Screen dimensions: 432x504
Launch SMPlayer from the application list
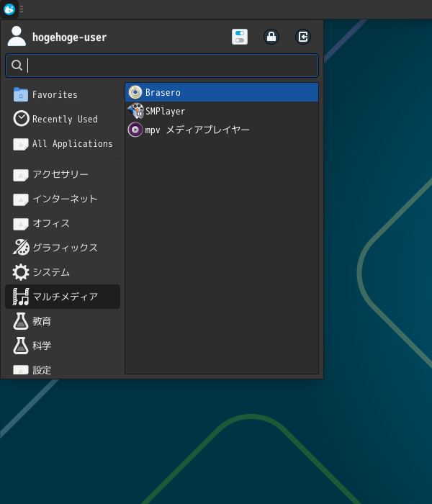click(165, 111)
